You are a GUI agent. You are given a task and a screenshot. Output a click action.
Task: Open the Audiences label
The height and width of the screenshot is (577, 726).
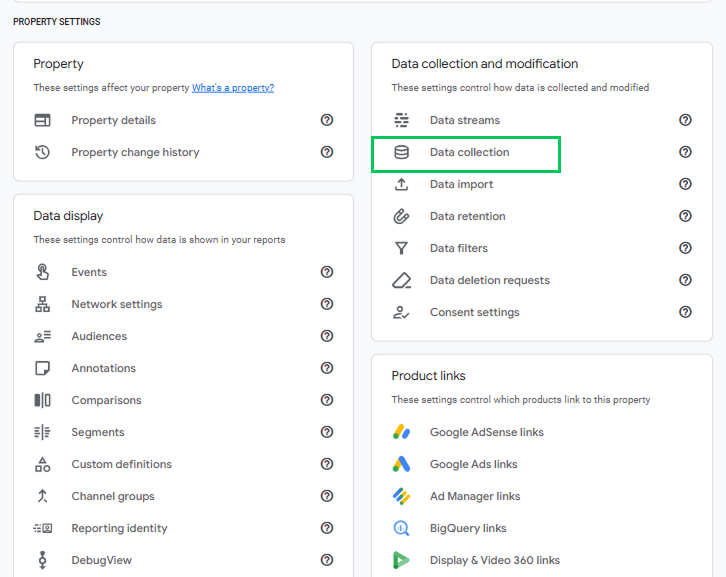pyautogui.click(x=99, y=336)
